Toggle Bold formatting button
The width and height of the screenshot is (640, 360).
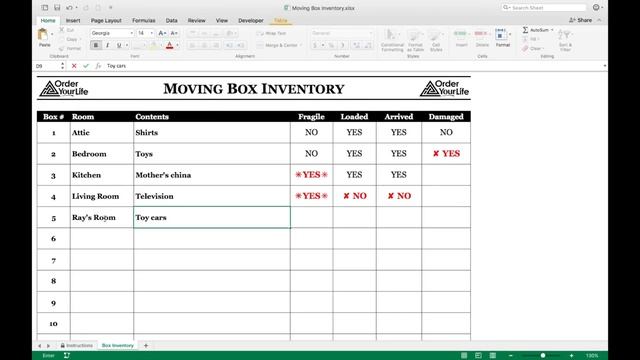click(96, 45)
